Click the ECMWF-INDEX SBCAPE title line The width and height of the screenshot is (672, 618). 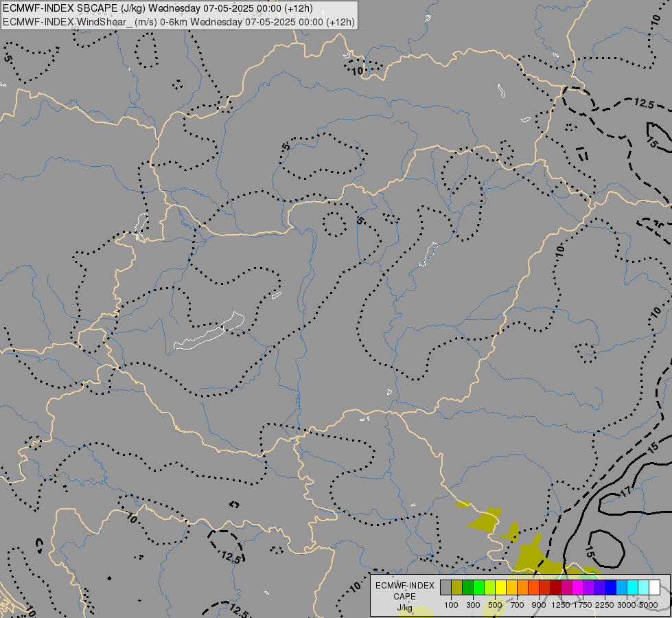tap(158, 8)
